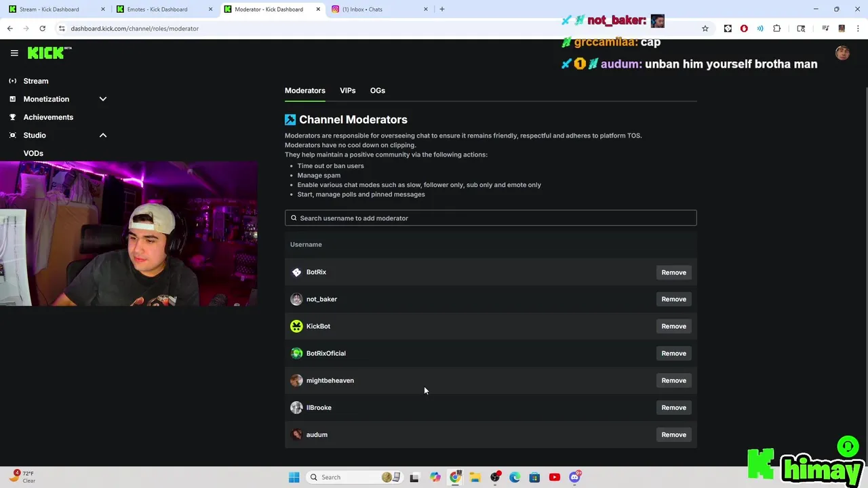Remove mightbeheaven as moderator
This screenshot has height=488, width=868.
tap(674, 380)
